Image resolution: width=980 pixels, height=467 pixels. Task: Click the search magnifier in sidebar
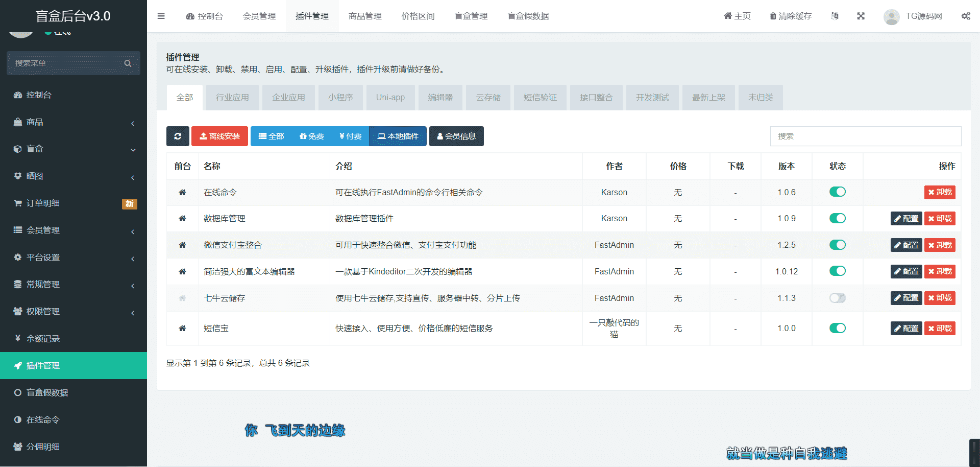tap(128, 63)
